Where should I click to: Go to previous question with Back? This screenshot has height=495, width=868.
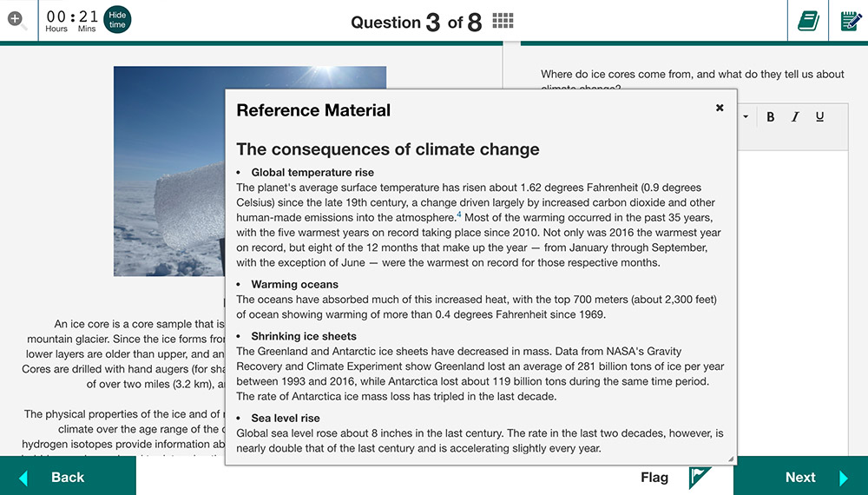click(68, 476)
